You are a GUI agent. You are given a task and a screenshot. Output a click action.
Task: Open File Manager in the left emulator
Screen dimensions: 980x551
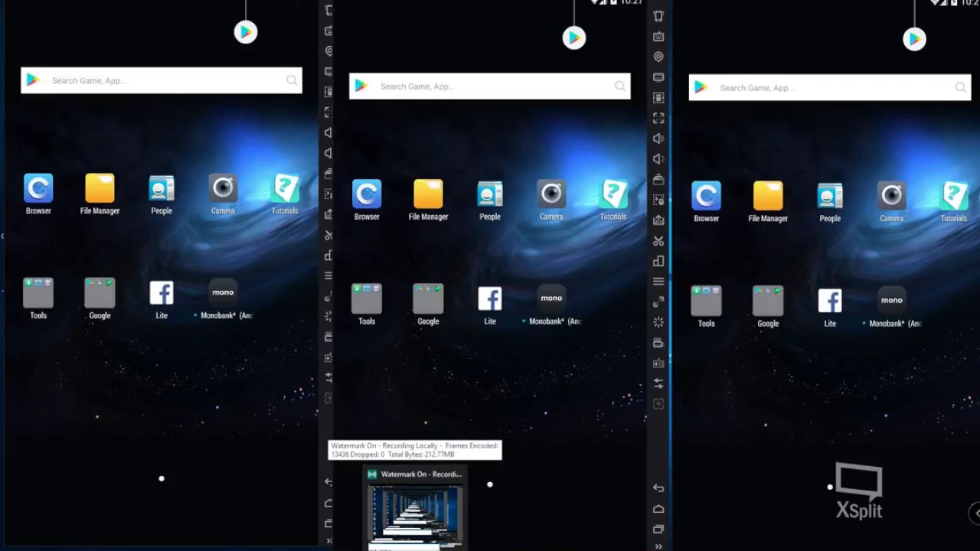(100, 188)
